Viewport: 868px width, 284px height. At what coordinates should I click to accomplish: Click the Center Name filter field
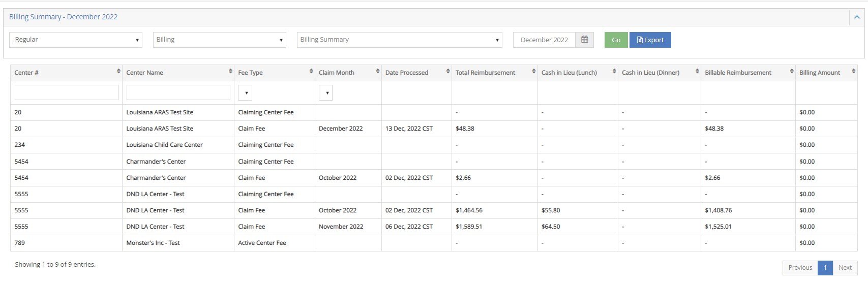pyautogui.click(x=178, y=92)
